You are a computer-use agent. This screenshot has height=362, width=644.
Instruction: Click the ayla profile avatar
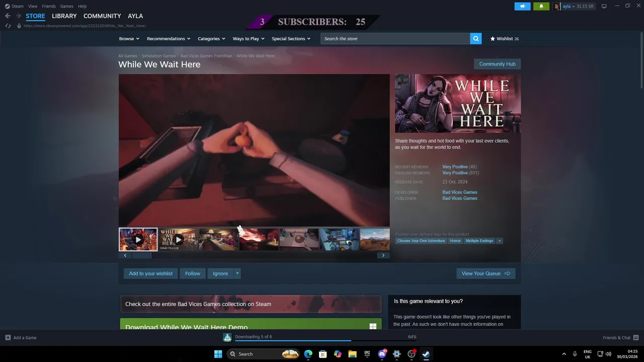tap(557, 7)
